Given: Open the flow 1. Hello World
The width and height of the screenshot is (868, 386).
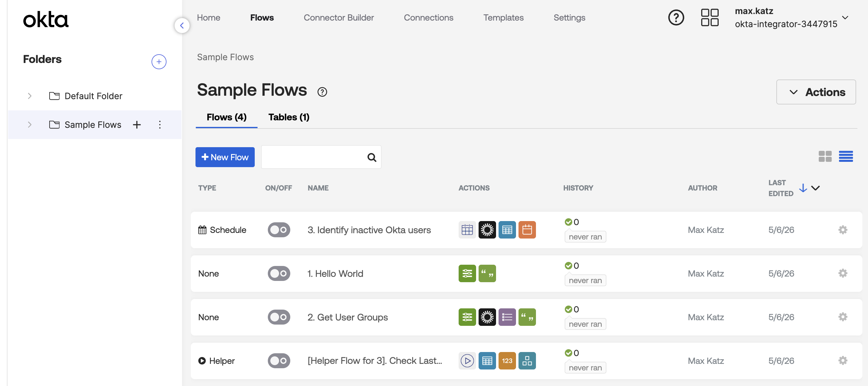Looking at the screenshot, I should pyautogui.click(x=335, y=273).
